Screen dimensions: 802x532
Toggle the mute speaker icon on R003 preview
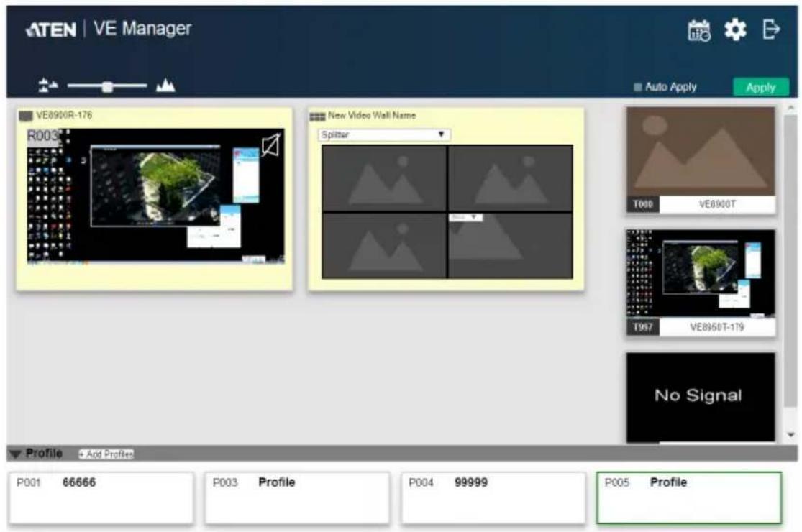point(270,145)
